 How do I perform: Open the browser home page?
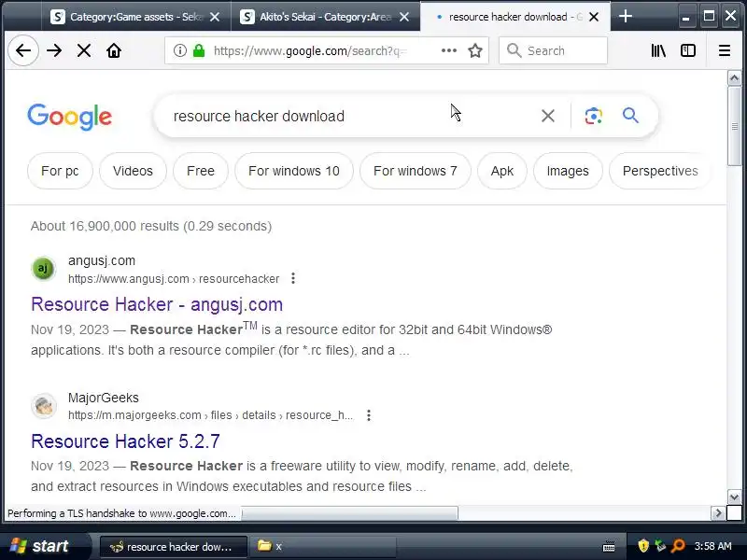114,50
